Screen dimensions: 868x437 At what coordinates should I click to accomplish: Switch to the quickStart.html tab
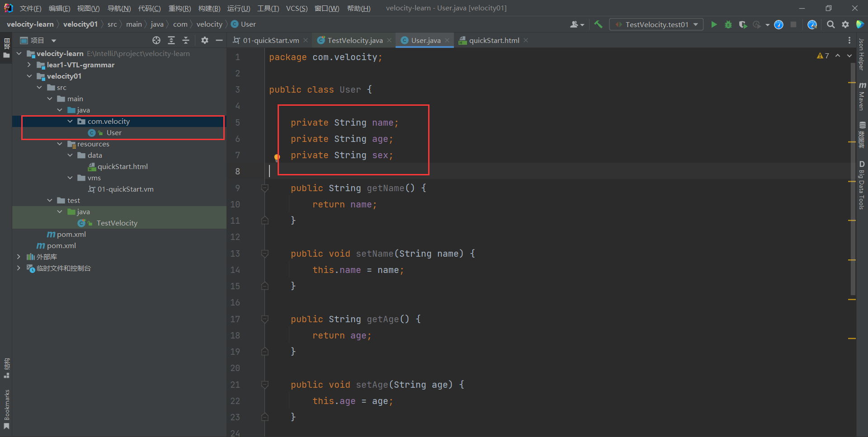494,40
